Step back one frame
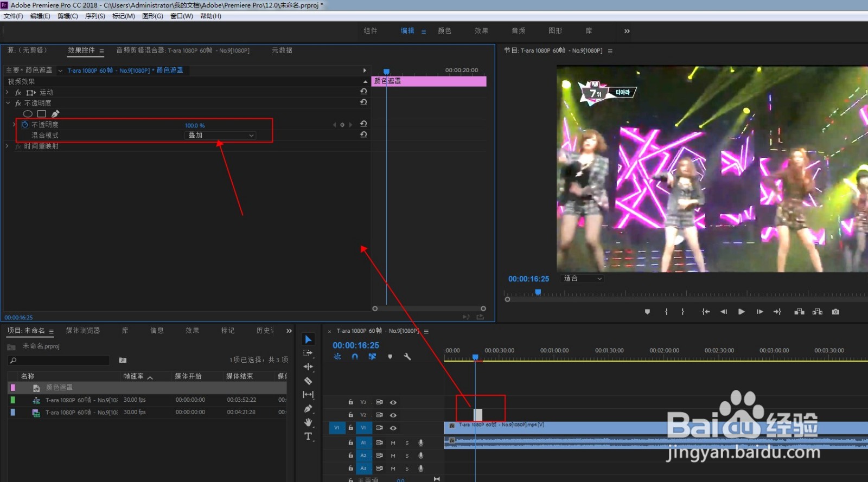868x482 pixels. [x=724, y=312]
